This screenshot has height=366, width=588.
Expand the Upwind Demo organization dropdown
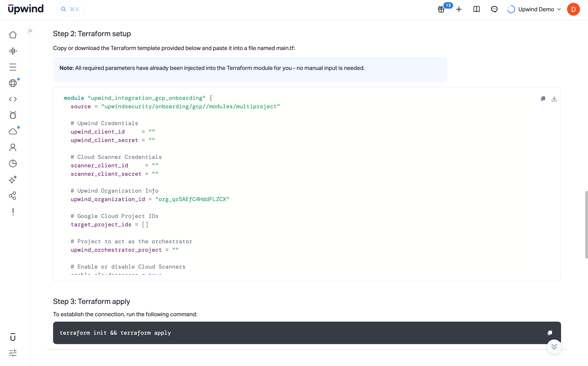point(535,9)
